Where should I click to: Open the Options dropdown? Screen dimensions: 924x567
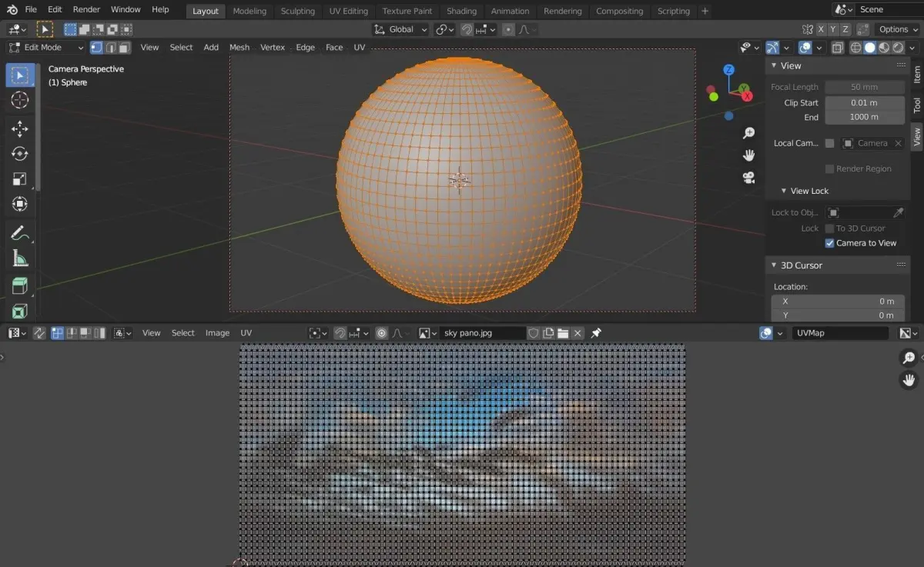point(898,29)
